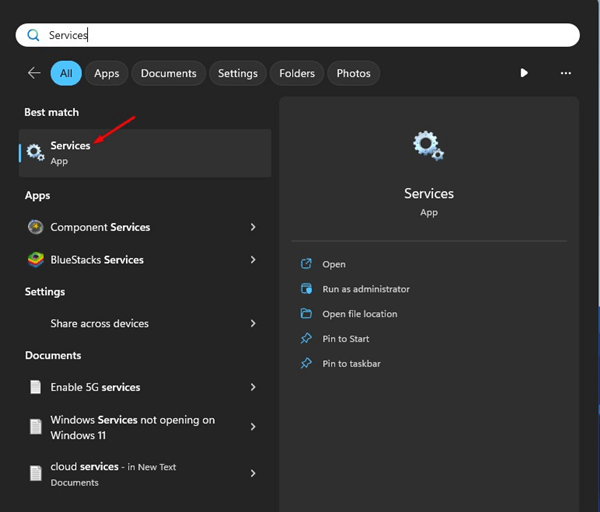Expand the Share across devices chevron
Viewport: 600px width, 512px height.
pyautogui.click(x=253, y=324)
